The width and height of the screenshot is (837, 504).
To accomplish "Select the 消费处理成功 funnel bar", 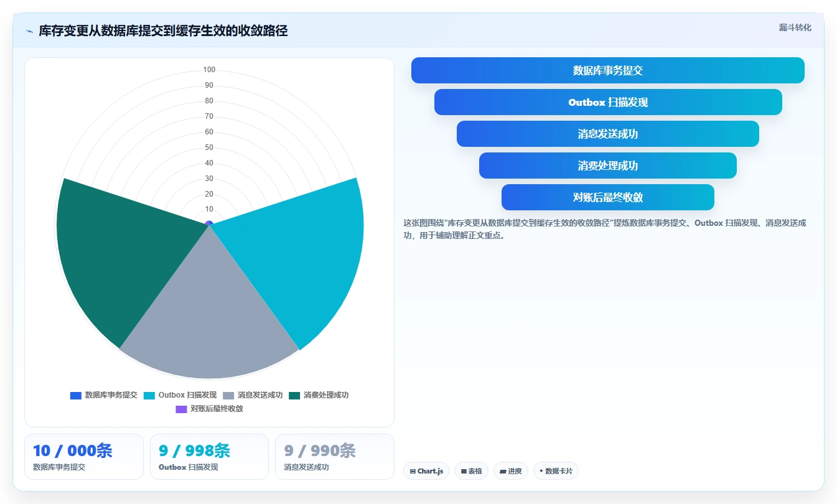I will tap(608, 166).
